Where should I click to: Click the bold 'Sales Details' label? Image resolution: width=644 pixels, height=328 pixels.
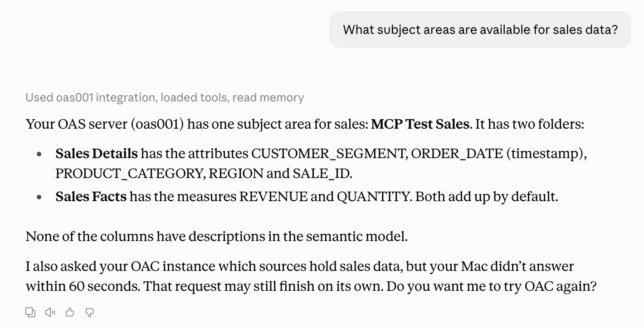pos(97,154)
